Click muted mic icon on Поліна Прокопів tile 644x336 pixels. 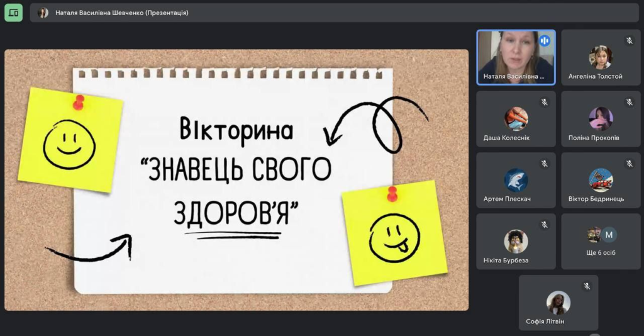(x=629, y=103)
